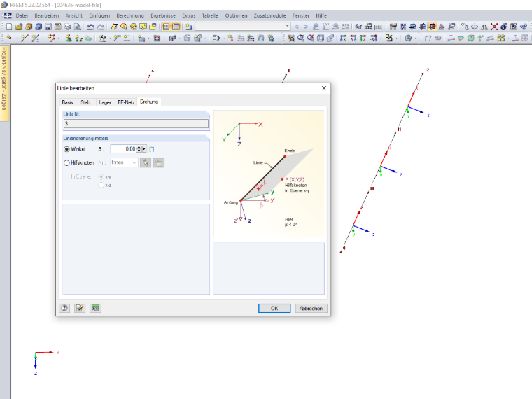Open Projekt-Navigator Zeigen side tab

4,83
